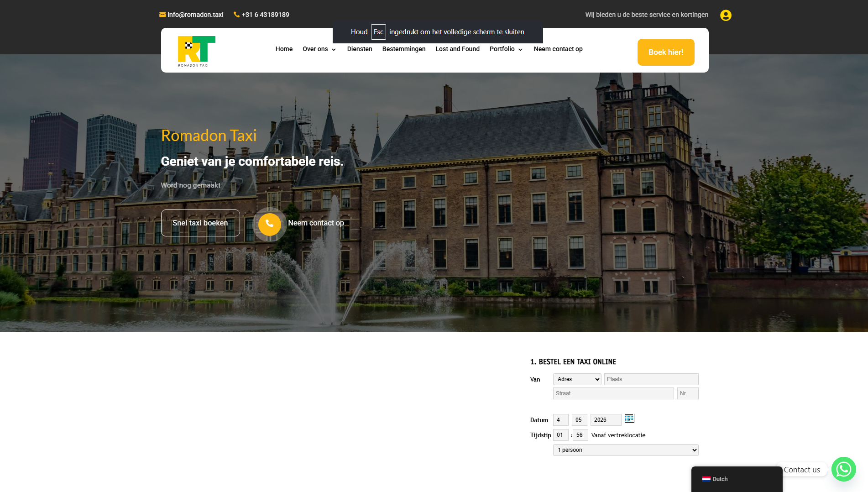
Task: Focus the Nr. house number field
Action: (x=688, y=393)
